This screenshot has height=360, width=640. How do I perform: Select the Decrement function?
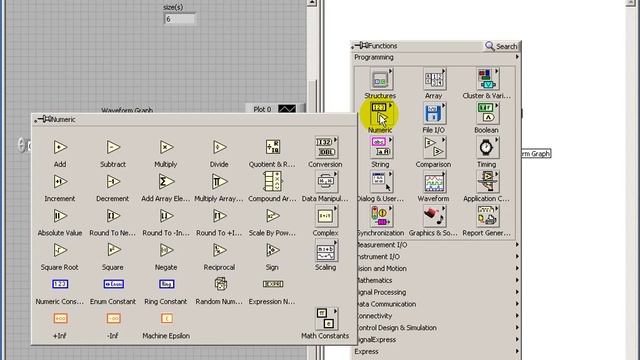pyautogui.click(x=113, y=182)
